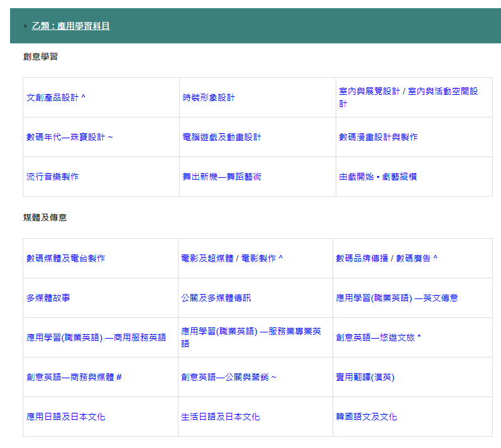Click the 韓國語文及文化 link
The image size is (501, 448).
(366, 417)
